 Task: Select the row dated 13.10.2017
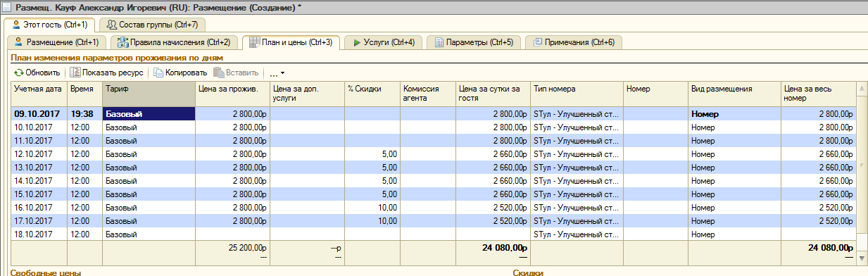click(434, 168)
